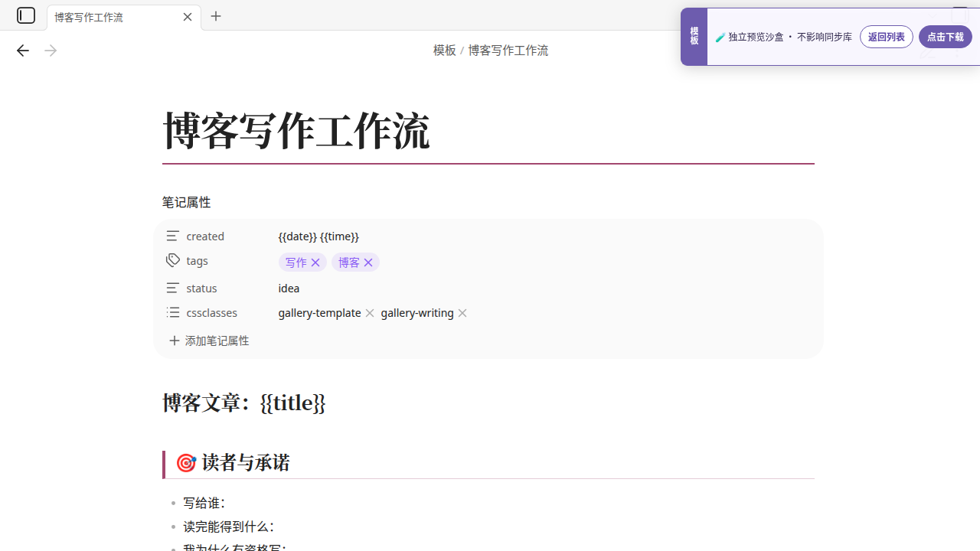Collapse the 笔记属性 section heading
The height and width of the screenshot is (551, 980).
tap(186, 202)
